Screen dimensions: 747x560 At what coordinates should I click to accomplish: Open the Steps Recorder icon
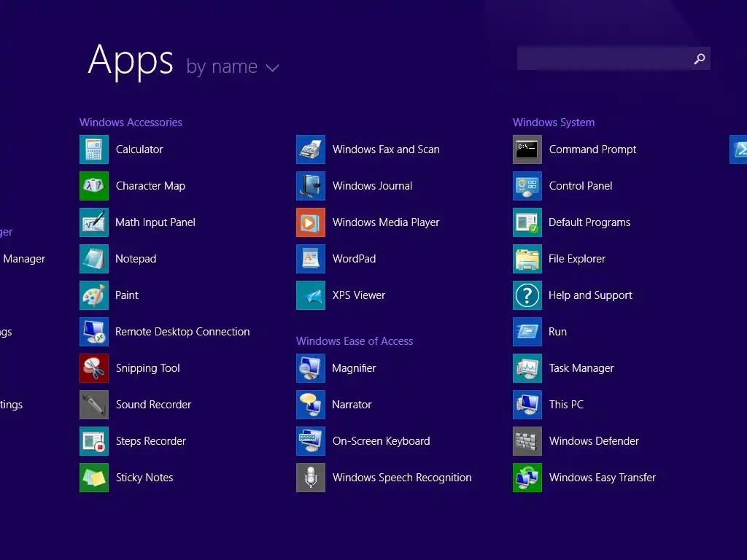pos(94,441)
